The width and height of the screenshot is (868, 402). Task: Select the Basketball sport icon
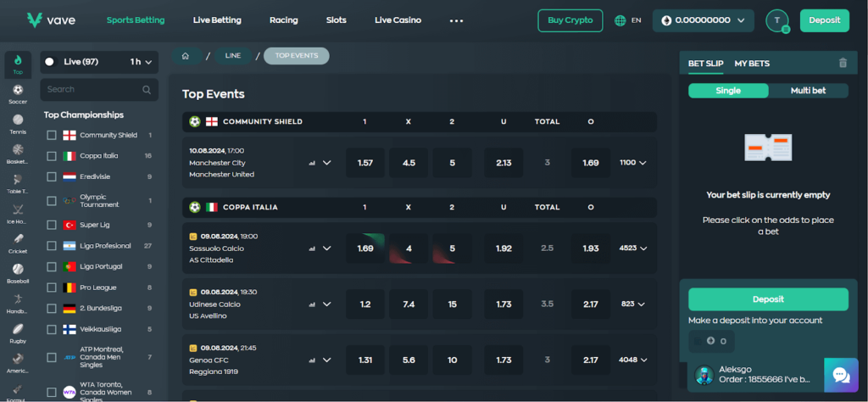click(x=18, y=149)
